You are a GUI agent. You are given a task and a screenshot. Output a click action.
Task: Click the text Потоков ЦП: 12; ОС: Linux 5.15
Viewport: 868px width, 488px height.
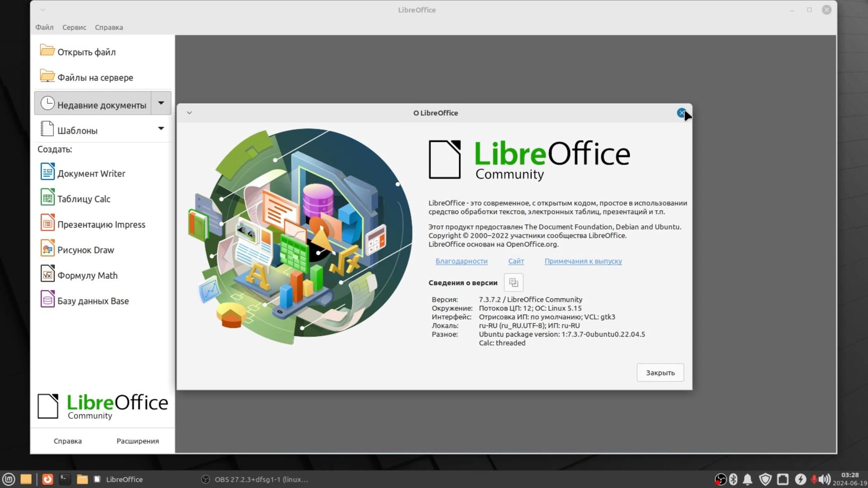(530, 308)
